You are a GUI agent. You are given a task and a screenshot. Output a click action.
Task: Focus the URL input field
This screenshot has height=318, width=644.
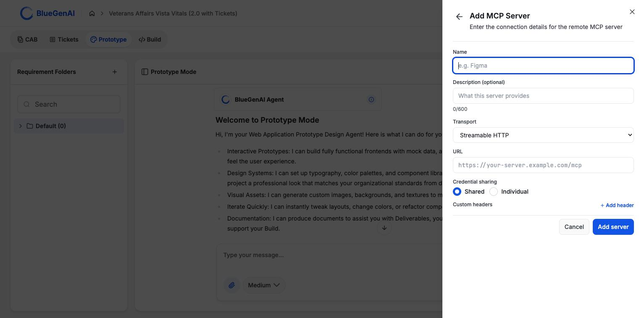point(543,165)
